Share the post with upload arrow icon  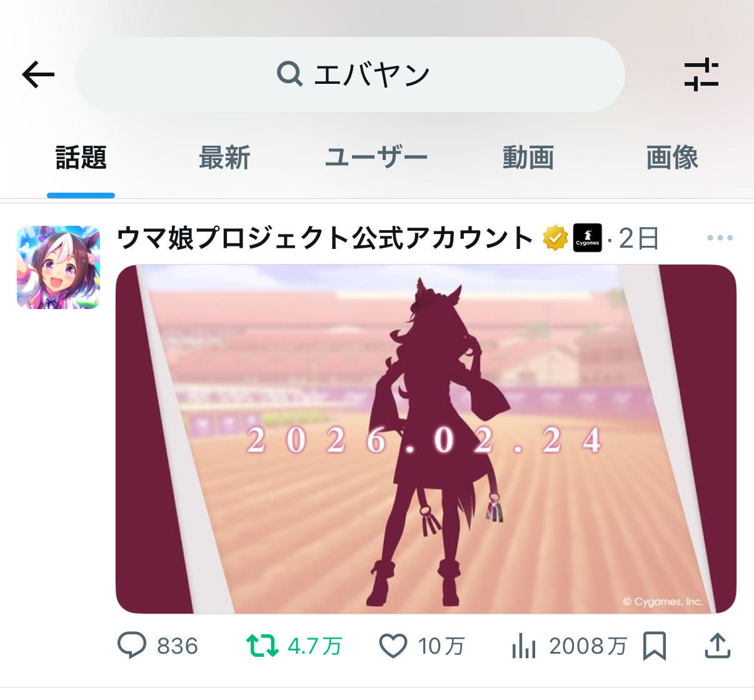[718, 646]
